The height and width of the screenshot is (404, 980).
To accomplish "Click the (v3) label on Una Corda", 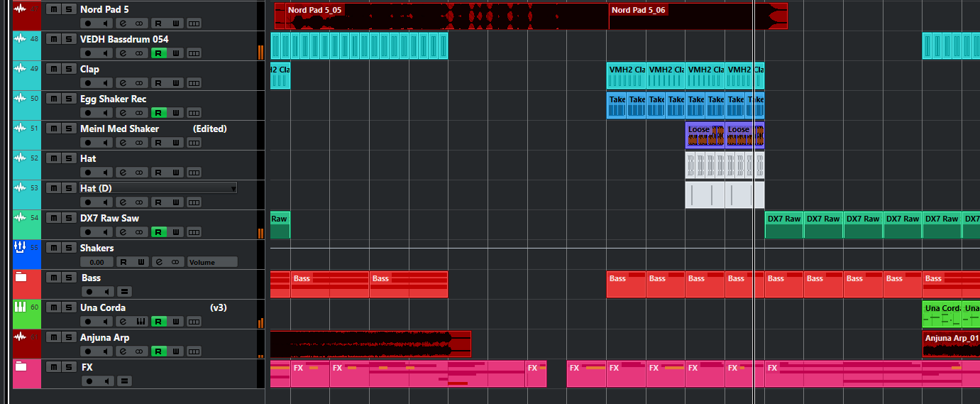I will click(218, 307).
